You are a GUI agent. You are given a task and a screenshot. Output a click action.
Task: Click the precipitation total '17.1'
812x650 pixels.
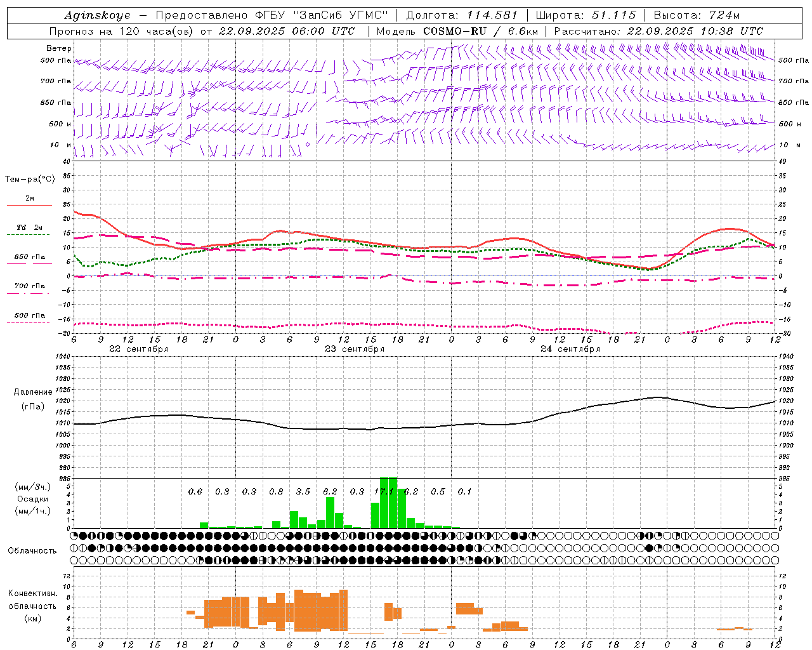click(x=383, y=492)
